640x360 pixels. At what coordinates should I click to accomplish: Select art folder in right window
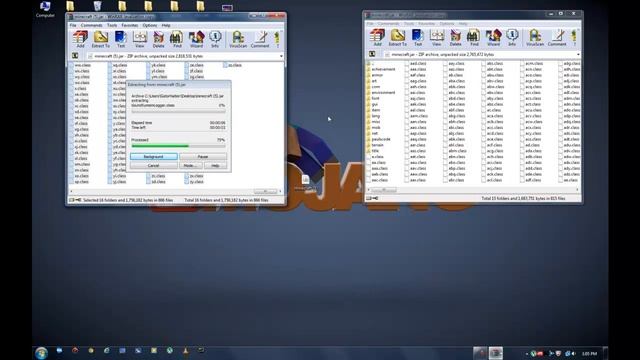click(372, 81)
